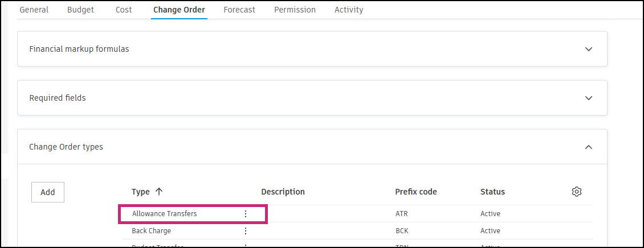Open the table settings gear icon

[576, 192]
